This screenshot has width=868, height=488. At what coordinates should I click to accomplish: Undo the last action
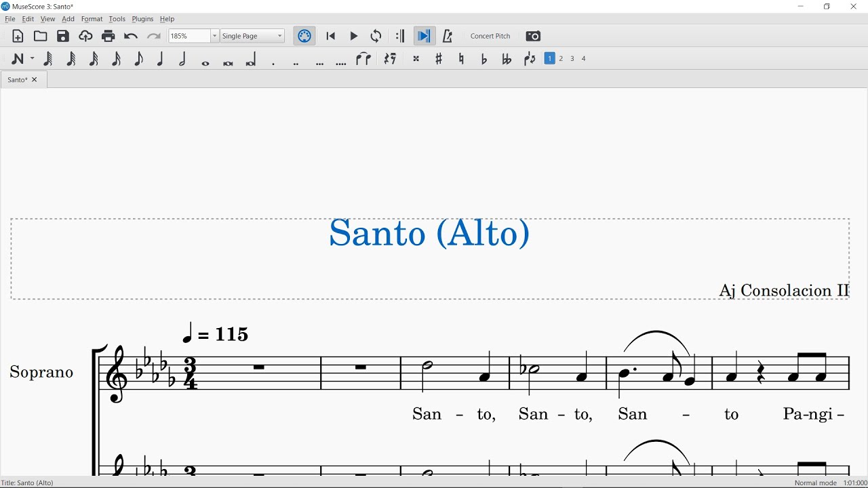click(x=131, y=36)
